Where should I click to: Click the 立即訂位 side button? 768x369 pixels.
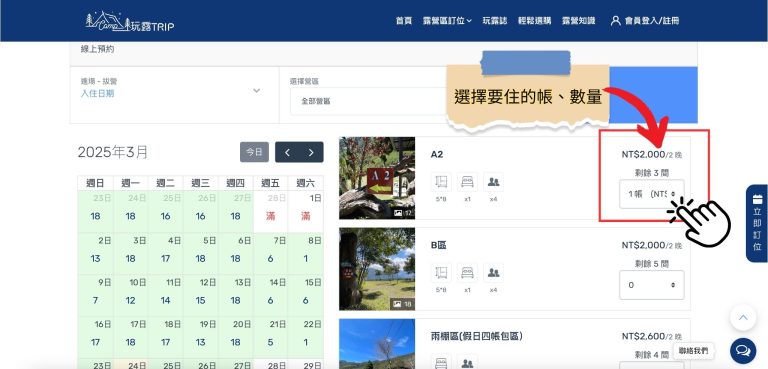pyautogui.click(x=757, y=223)
